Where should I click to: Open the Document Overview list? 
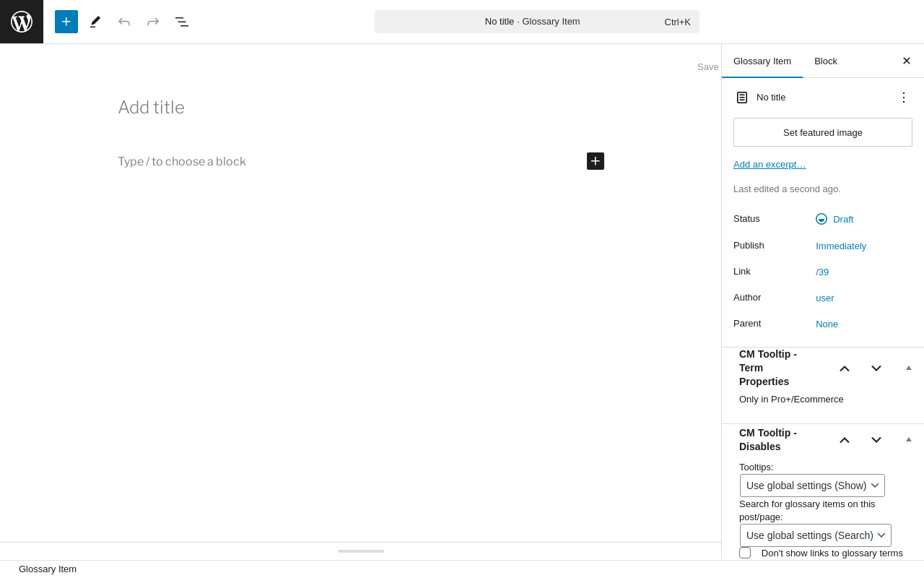182,22
